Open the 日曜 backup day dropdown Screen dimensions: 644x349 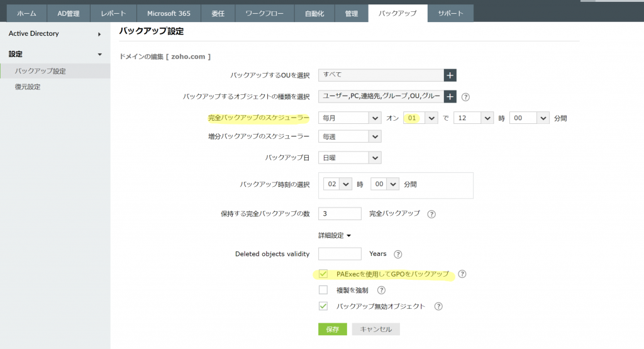[350, 157]
